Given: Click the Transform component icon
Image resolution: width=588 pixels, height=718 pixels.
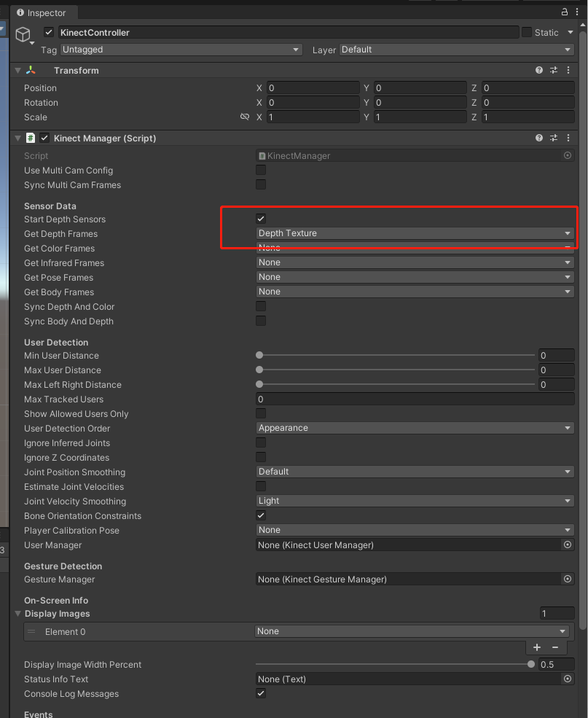Looking at the screenshot, I should point(31,70).
